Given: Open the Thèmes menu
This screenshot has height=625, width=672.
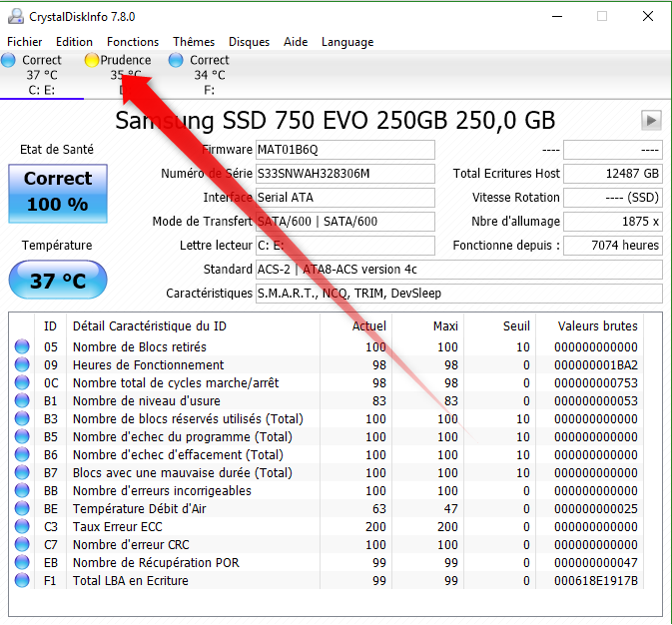Looking at the screenshot, I should point(194,42).
